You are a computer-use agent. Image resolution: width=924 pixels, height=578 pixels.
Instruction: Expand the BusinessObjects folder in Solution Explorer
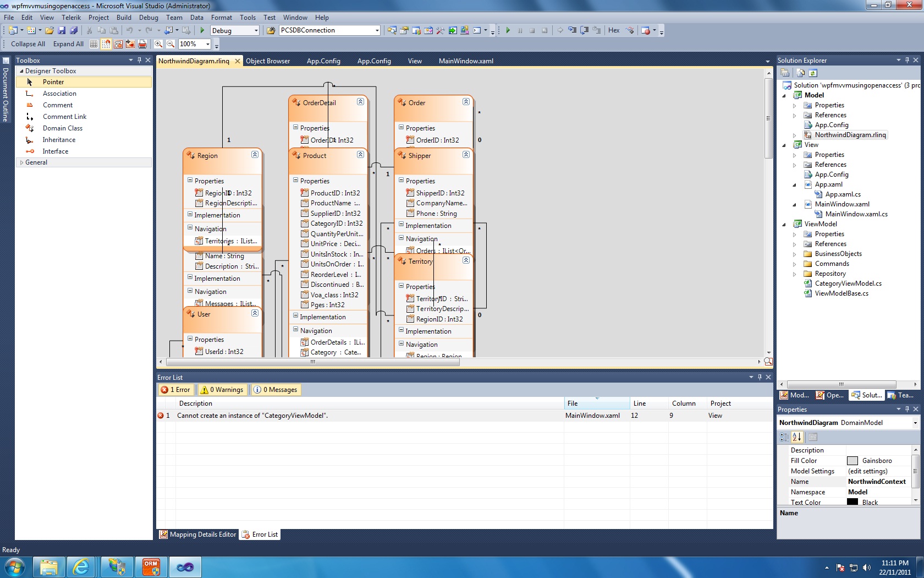(x=794, y=254)
